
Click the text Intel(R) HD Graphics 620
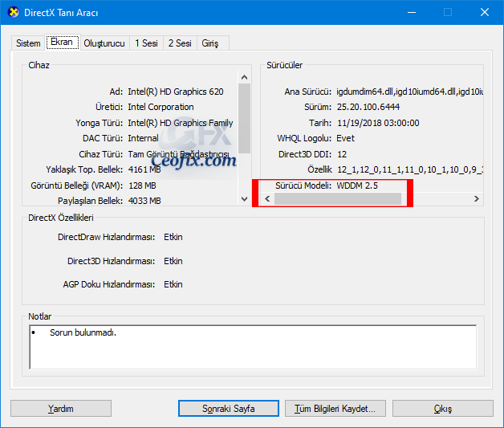[176, 92]
